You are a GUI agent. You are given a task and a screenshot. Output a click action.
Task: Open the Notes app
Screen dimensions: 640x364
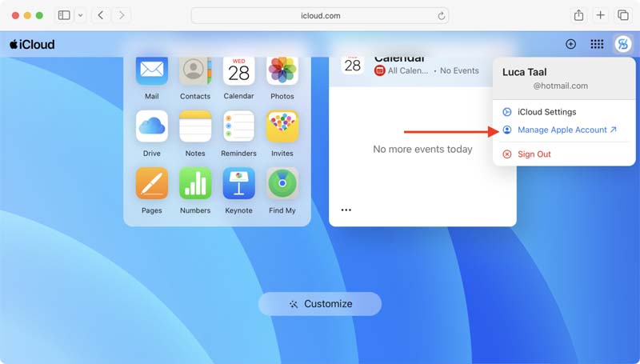click(x=195, y=126)
